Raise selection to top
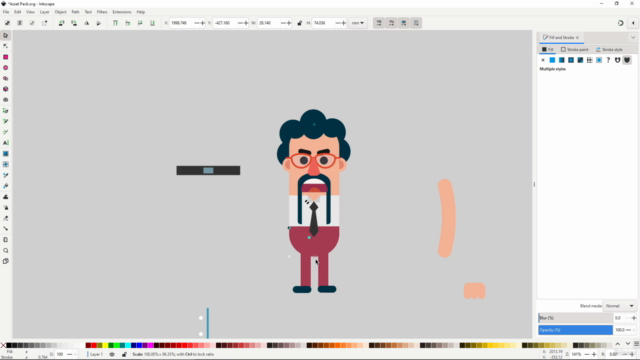This screenshot has height=360, width=640. click(116, 23)
